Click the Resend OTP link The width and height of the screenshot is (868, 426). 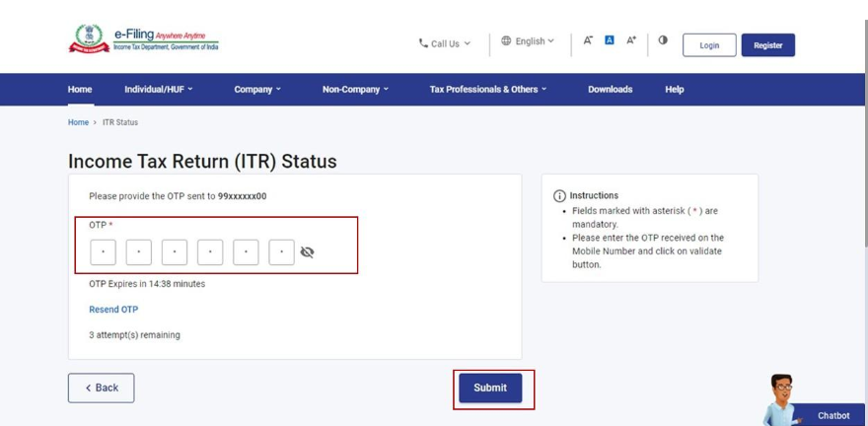pos(113,310)
